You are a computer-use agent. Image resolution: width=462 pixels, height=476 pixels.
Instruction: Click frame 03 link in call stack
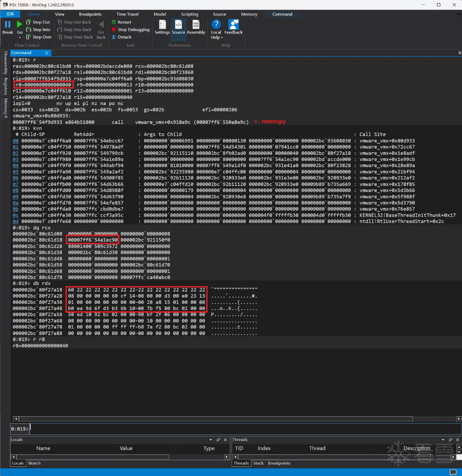[15, 159]
